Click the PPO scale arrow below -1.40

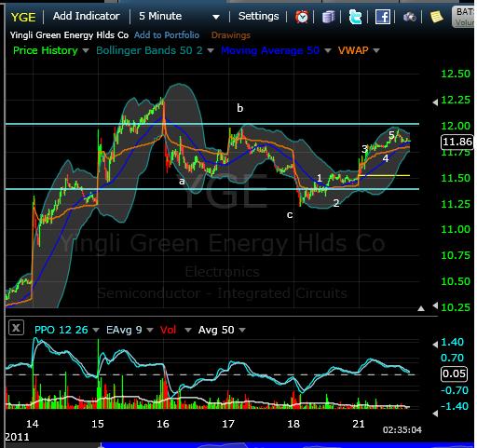click(x=435, y=414)
